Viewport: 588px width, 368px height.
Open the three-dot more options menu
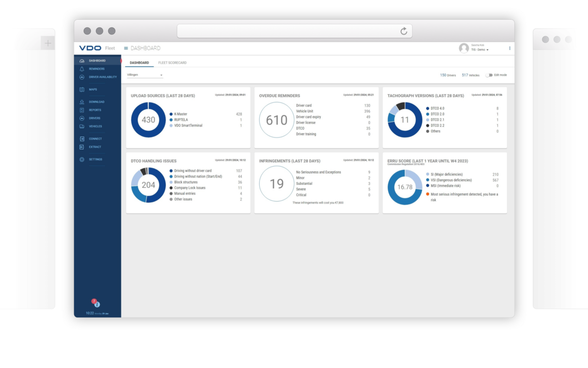pyautogui.click(x=509, y=48)
